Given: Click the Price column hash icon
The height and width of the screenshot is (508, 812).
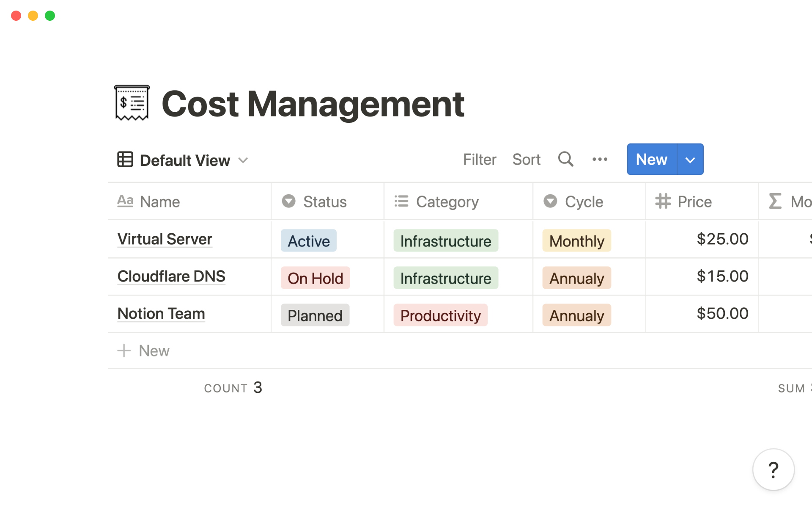Looking at the screenshot, I should (x=663, y=202).
